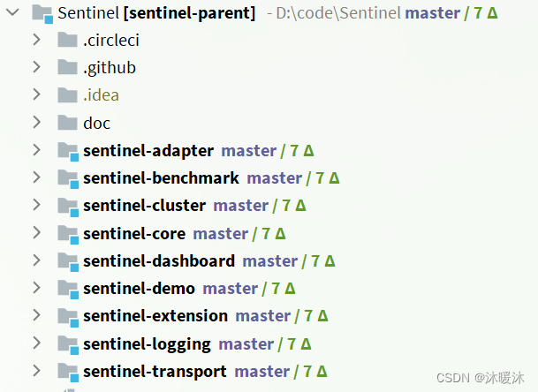Expand the sentinel-benchmark module chevron
This screenshot has height=392, width=538.
click(x=36, y=178)
